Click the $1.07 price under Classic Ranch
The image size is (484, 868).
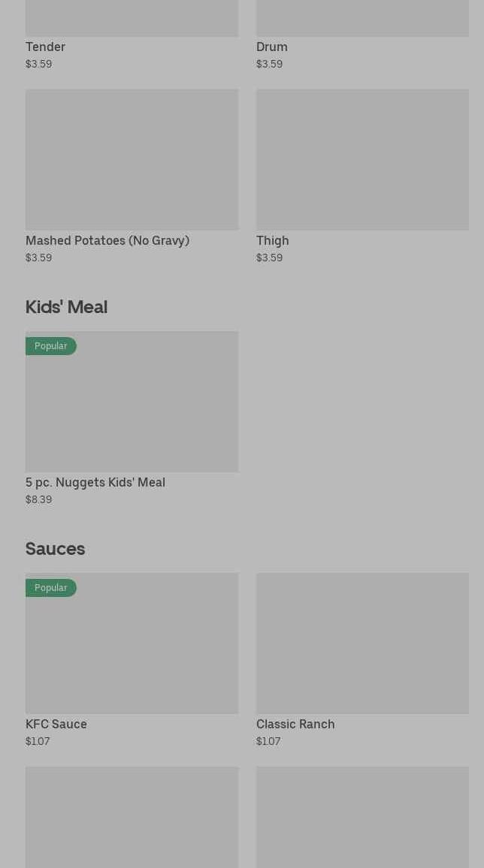(268, 741)
